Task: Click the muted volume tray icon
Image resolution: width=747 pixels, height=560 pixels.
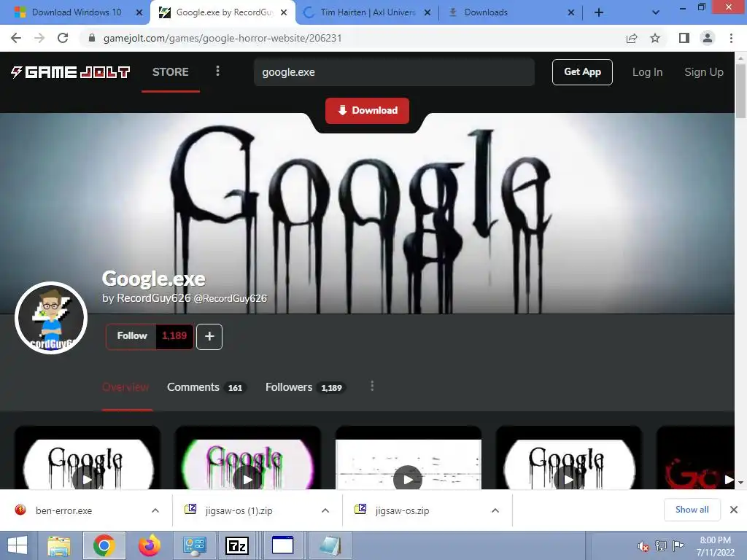Action: 643,545
